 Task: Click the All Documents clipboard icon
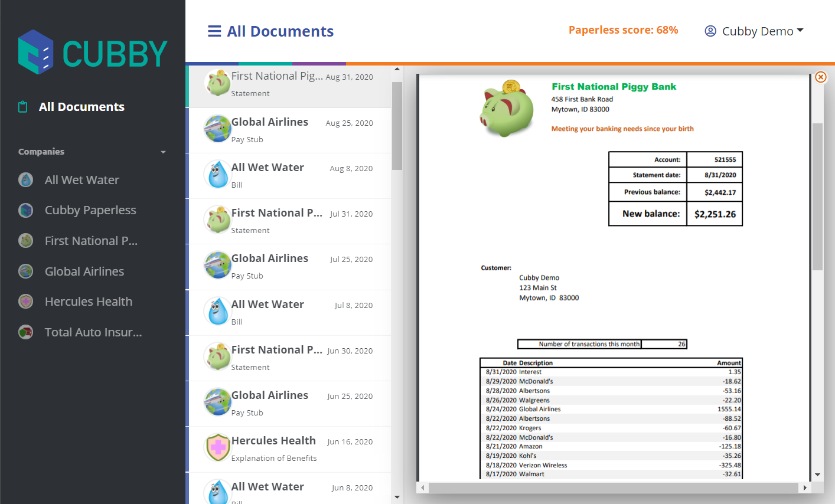pos(23,107)
